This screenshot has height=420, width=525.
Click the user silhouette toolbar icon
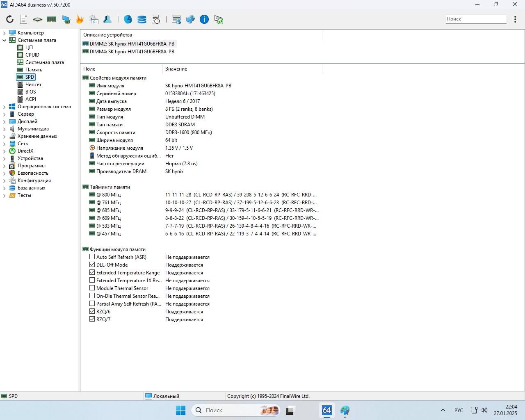coord(107,19)
